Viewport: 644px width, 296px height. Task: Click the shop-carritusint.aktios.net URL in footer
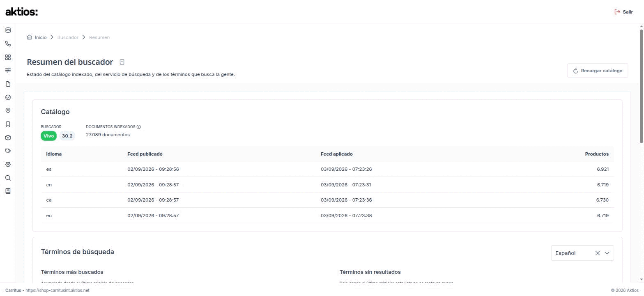(x=57, y=290)
